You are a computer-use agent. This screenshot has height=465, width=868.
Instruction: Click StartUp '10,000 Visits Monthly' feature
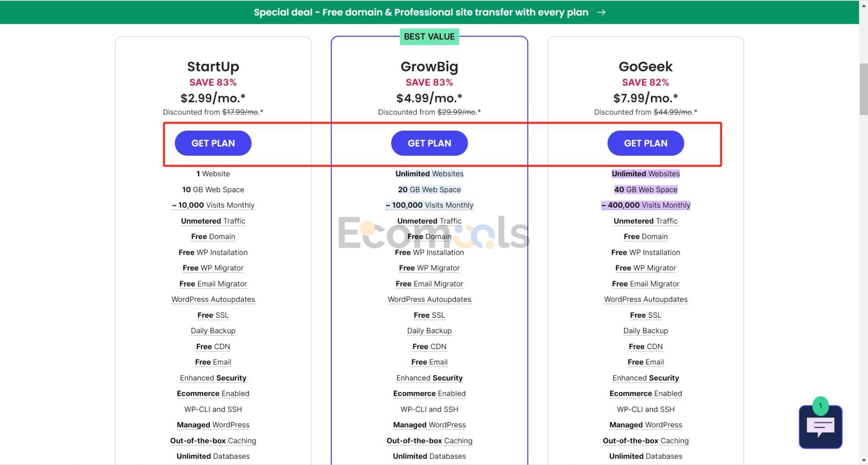[213, 205]
